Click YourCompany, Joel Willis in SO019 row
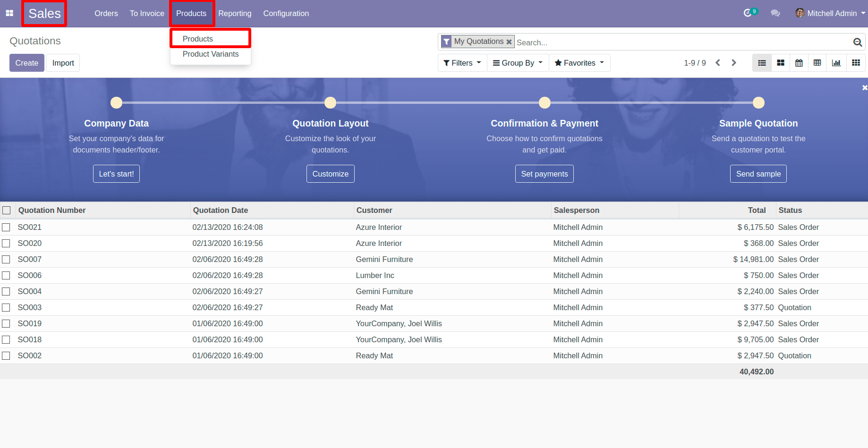This screenshot has height=448, width=868. point(399,323)
